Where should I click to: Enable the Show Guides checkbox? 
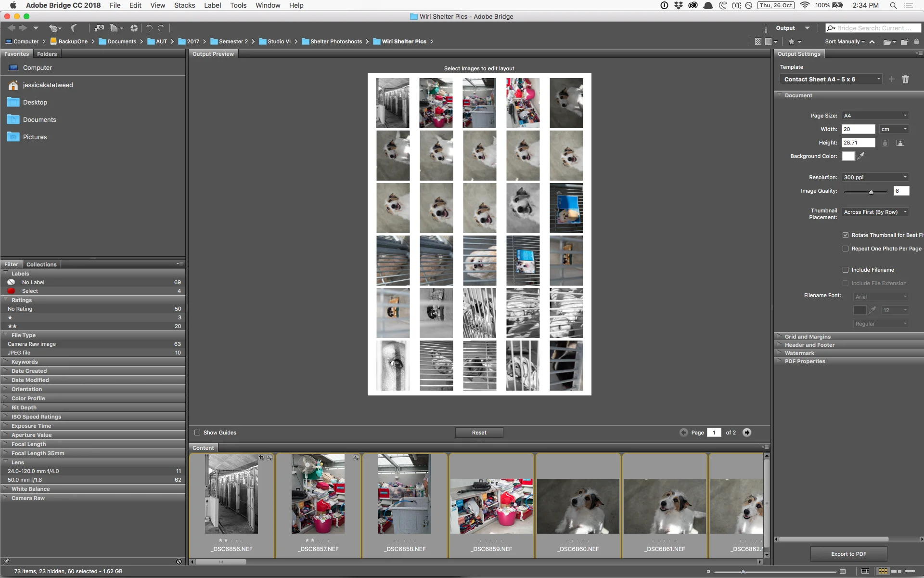pos(197,433)
